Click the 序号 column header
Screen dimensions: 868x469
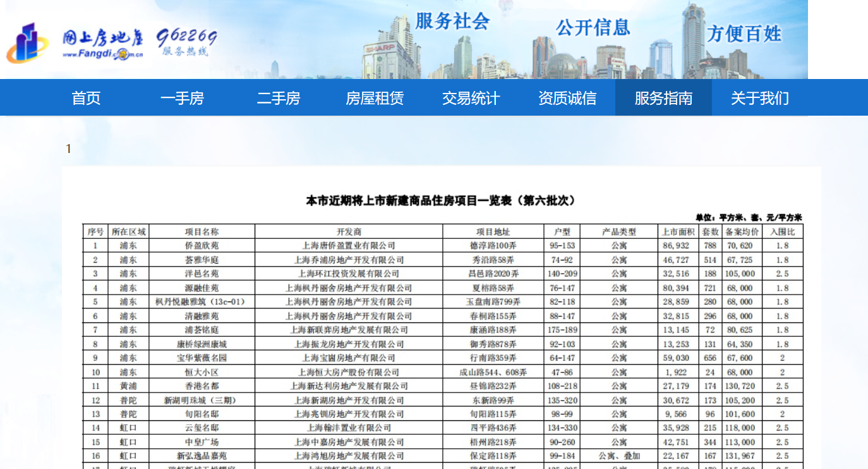[x=95, y=232]
